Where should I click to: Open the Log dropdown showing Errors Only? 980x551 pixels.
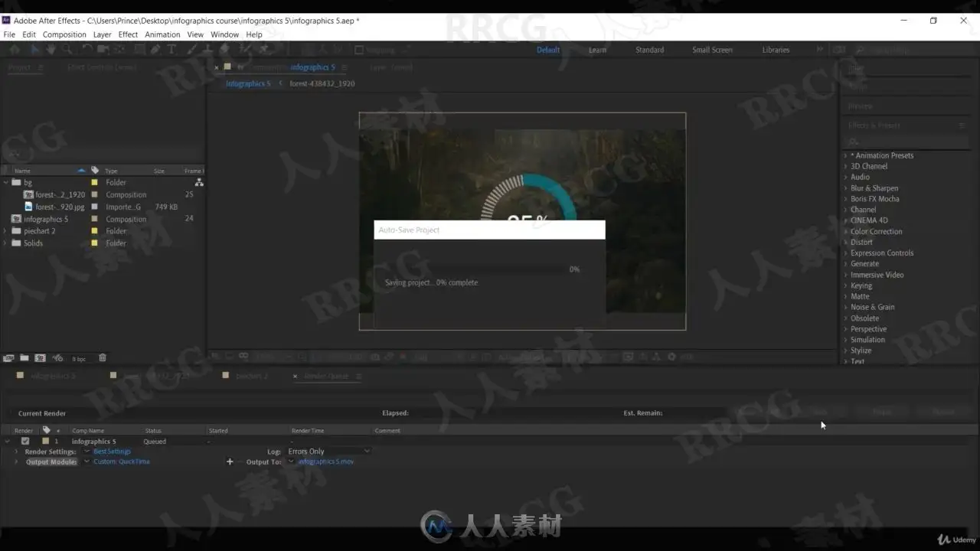pyautogui.click(x=329, y=452)
